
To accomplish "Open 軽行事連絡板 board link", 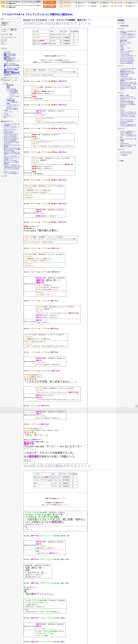I will pyautogui.click(x=10, y=85).
